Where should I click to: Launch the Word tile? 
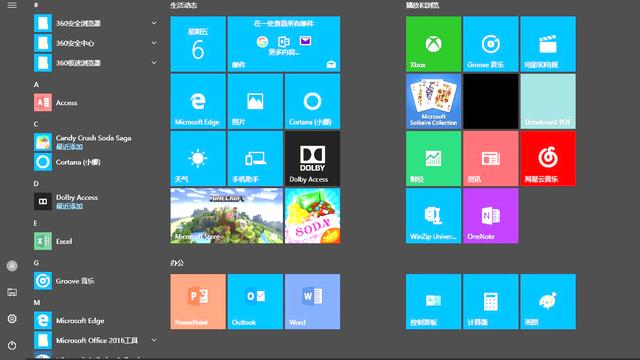coord(312,301)
